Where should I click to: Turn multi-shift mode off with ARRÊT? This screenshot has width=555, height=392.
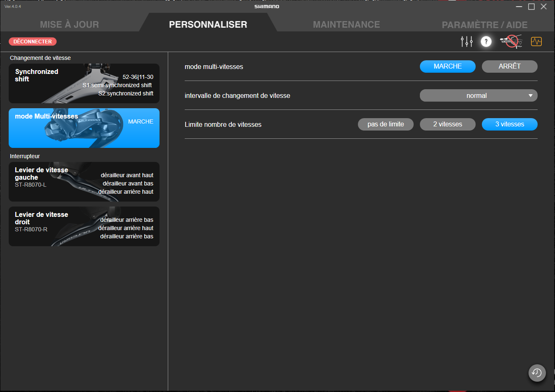coord(509,67)
